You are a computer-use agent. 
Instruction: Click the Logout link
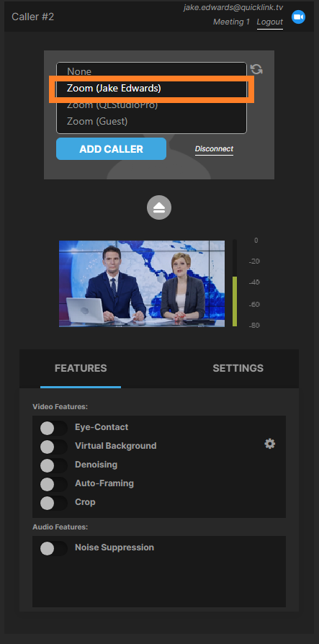(270, 22)
